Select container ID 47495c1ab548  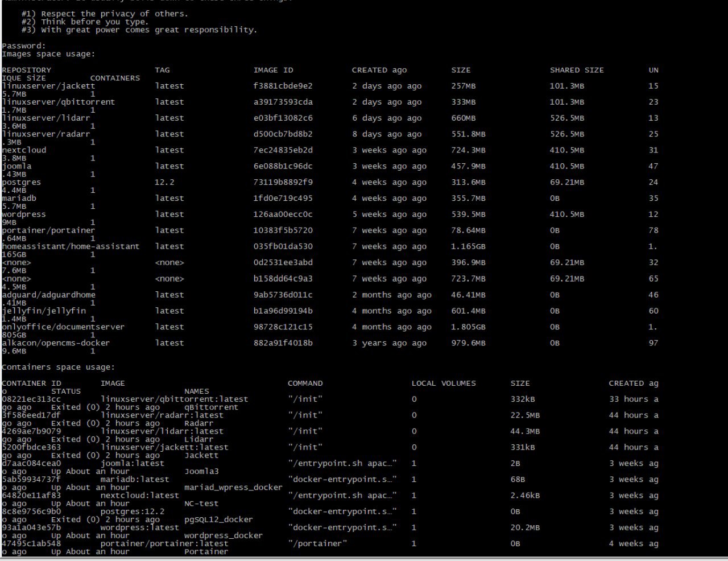coord(31,544)
